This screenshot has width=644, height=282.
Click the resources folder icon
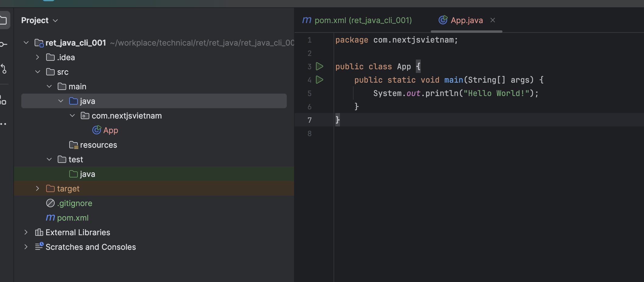click(x=74, y=145)
